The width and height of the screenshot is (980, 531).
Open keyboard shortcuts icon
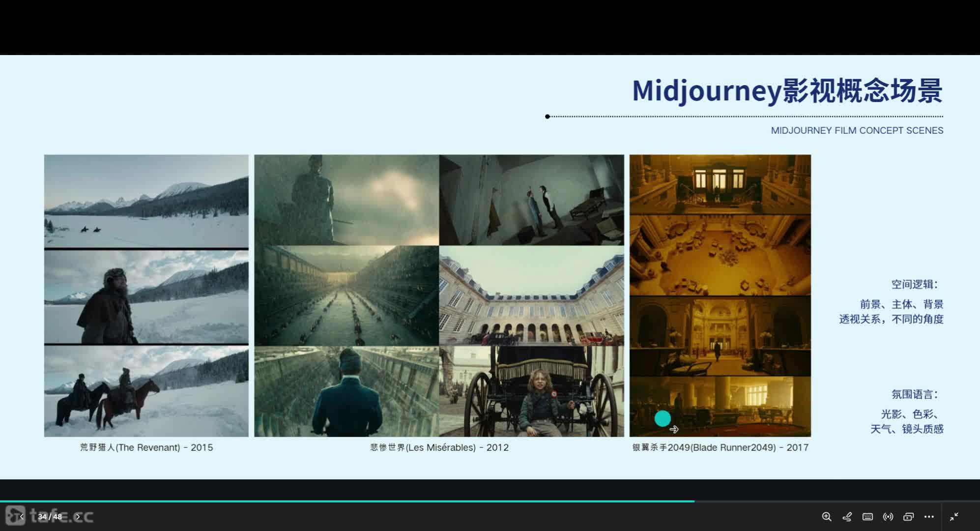[x=867, y=517]
